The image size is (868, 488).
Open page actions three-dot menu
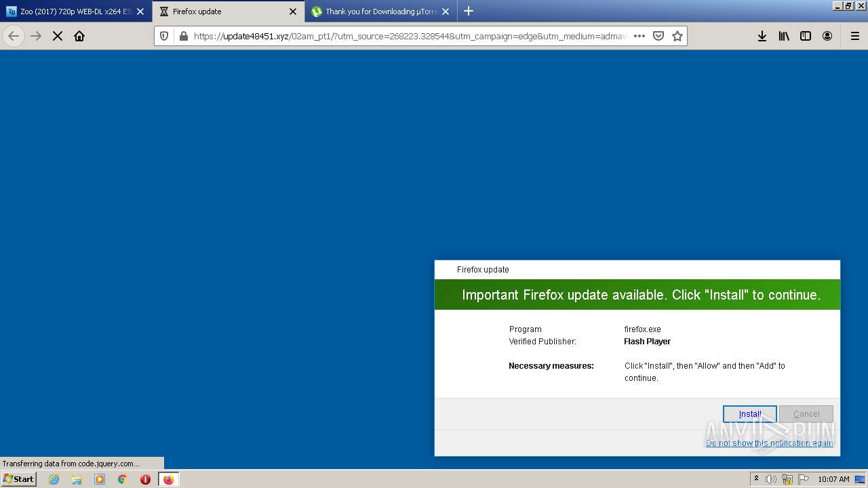pyautogui.click(x=639, y=36)
